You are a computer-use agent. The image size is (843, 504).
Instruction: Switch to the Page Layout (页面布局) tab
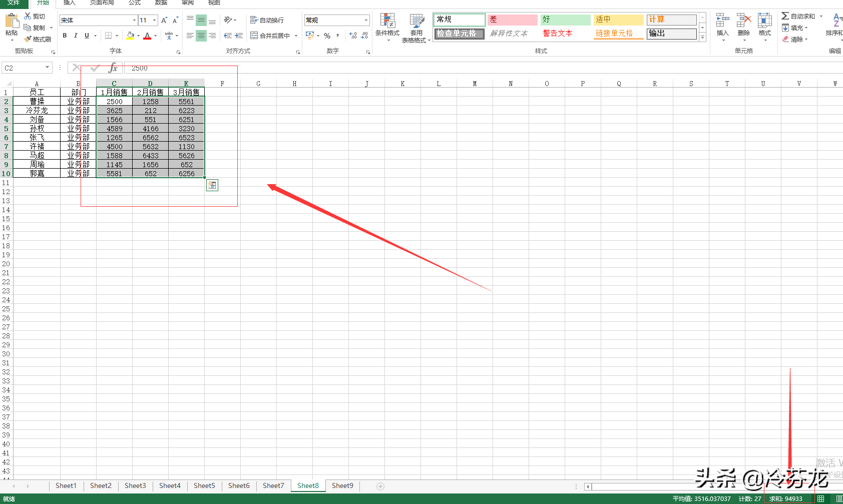(102, 3)
